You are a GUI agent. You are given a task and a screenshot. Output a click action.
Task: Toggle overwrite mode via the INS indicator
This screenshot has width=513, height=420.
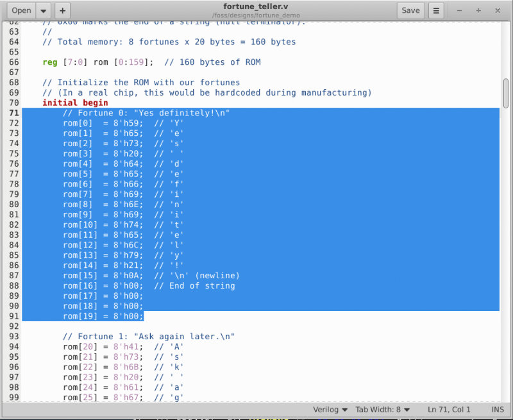498,409
